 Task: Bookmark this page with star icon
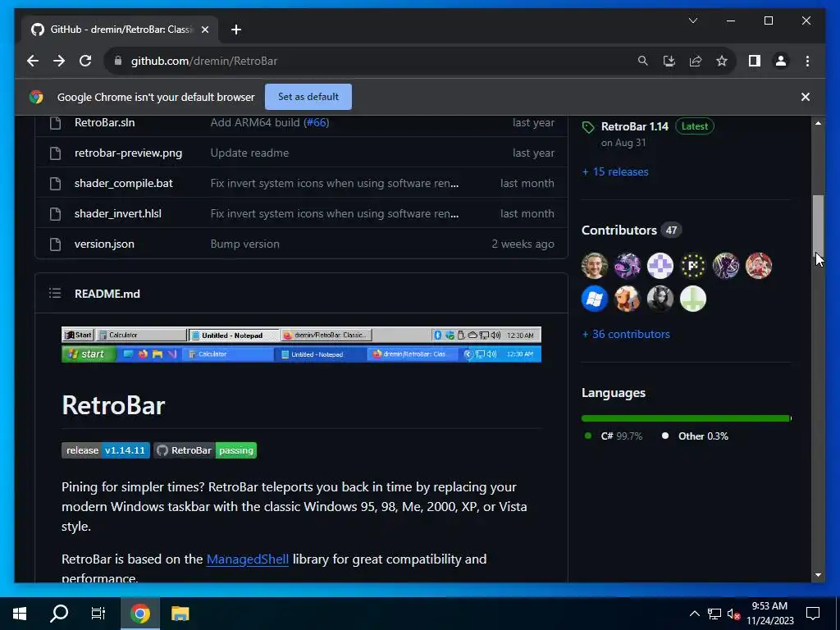(x=722, y=61)
